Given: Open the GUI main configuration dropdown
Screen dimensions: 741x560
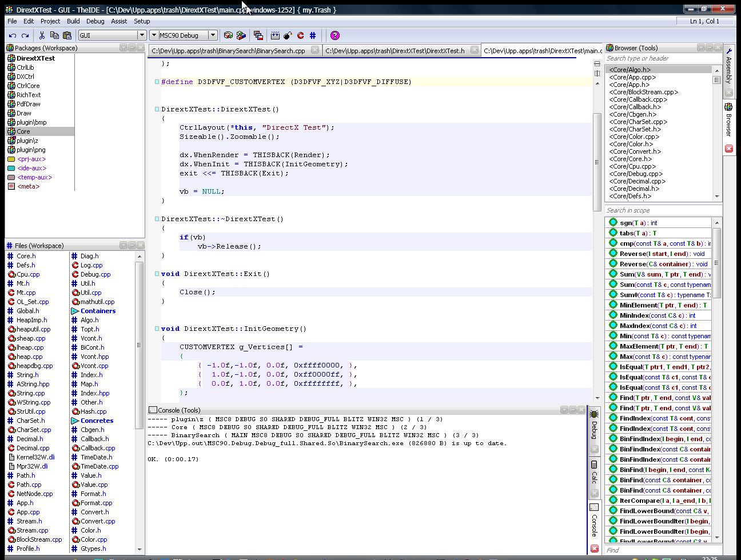Looking at the screenshot, I should click(142, 35).
